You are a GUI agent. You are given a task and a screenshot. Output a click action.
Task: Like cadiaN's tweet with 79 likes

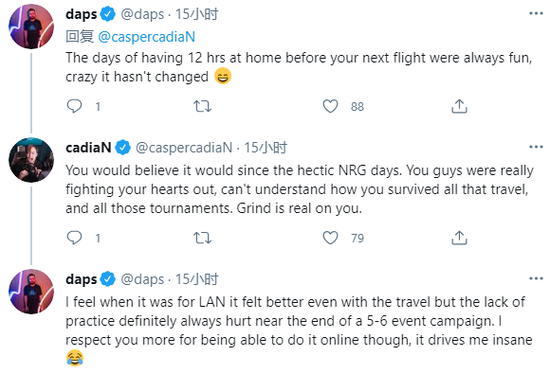330,238
